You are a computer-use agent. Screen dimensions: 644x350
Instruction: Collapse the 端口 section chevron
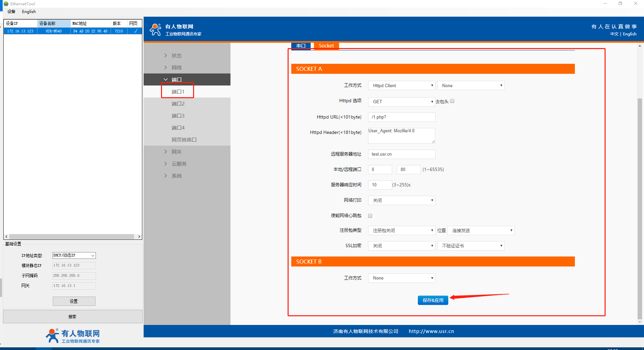(166, 79)
